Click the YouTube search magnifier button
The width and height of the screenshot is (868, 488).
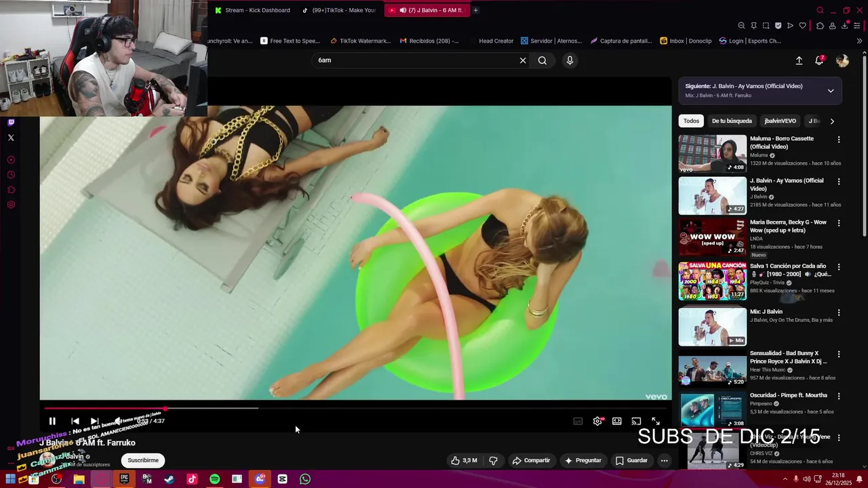(542, 60)
